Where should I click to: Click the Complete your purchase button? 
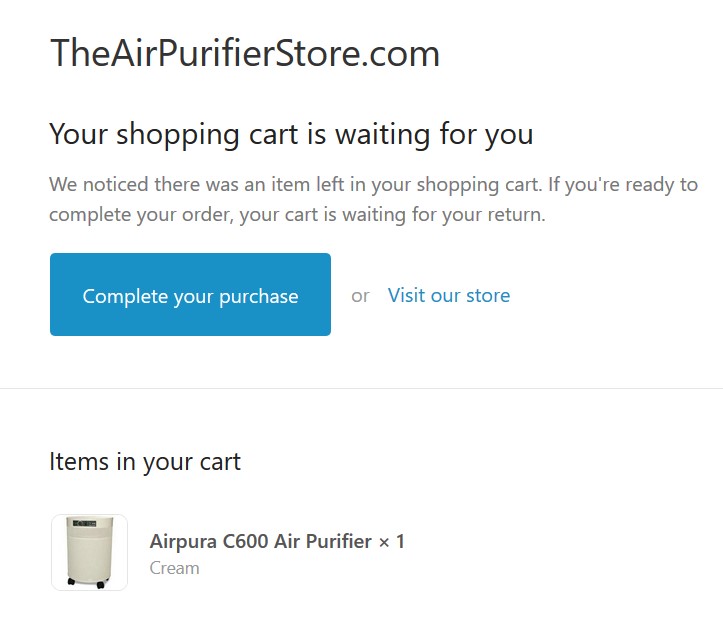pyautogui.click(x=190, y=294)
